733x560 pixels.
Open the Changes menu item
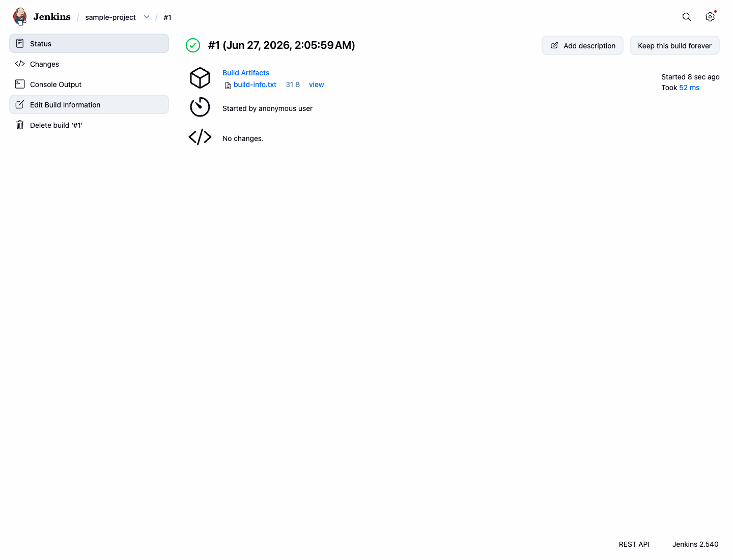pyautogui.click(x=89, y=64)
